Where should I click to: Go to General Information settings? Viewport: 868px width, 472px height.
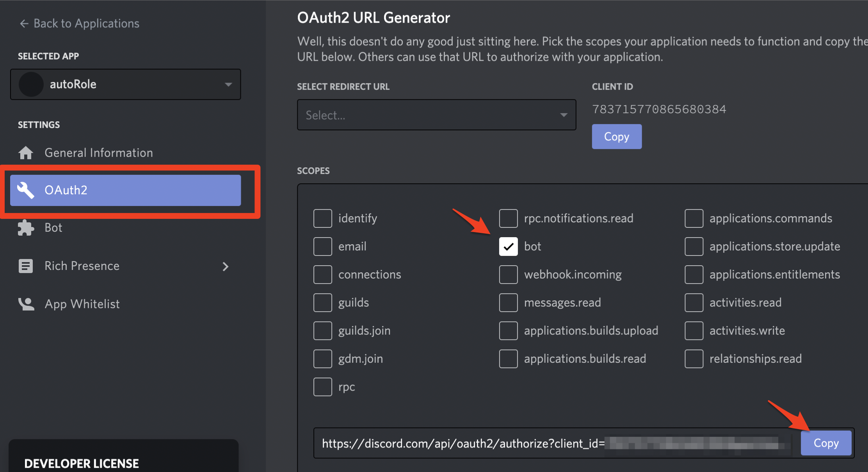point(98,153)
